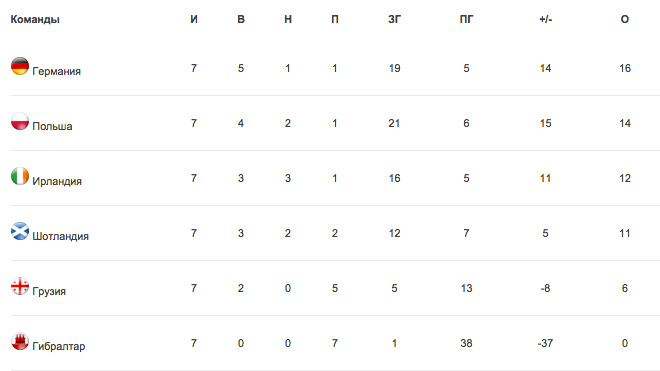Open the Германия team link

(x=56, y=71)
